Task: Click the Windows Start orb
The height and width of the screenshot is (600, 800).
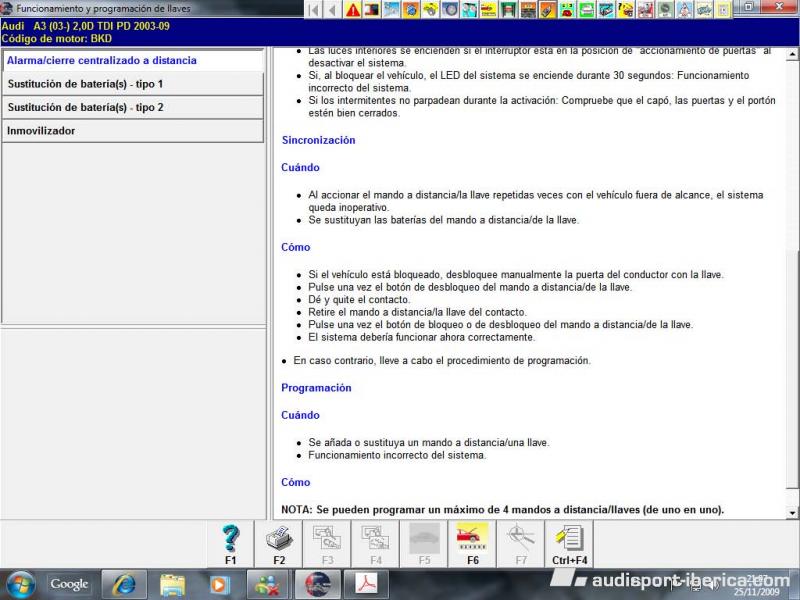Action: pyautogui.click(x=20, y=585)
